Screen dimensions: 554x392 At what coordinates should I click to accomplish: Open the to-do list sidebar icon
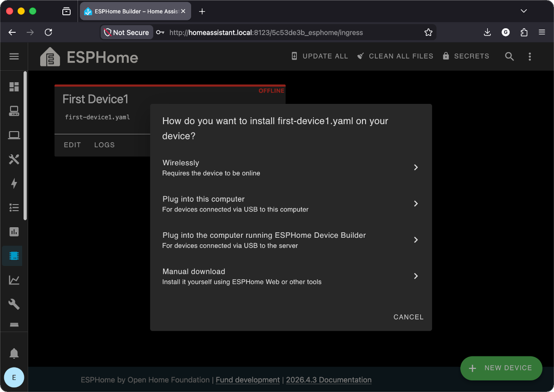[x=14, y=208]
